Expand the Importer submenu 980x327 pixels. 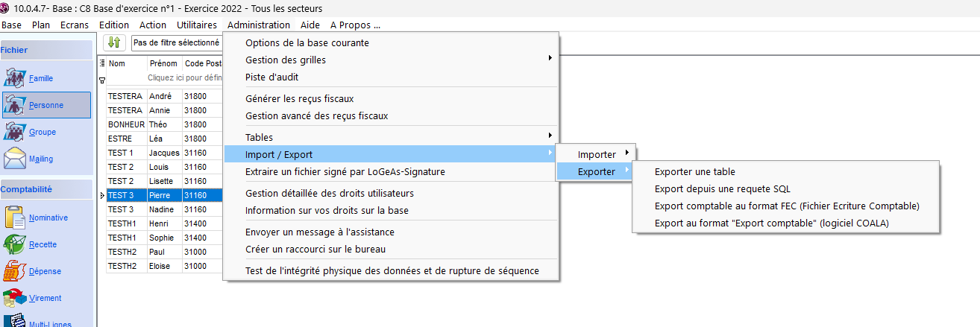click(597, 154)
